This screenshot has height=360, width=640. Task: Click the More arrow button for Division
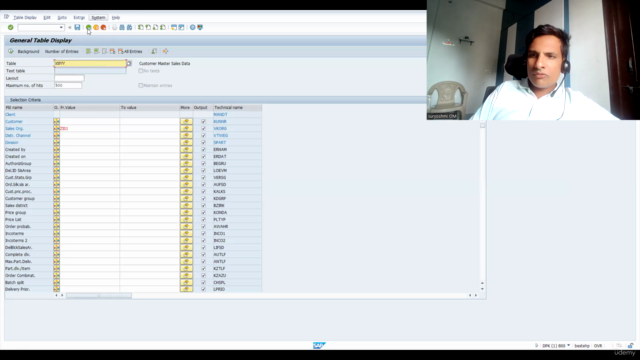tap(186, 142)
